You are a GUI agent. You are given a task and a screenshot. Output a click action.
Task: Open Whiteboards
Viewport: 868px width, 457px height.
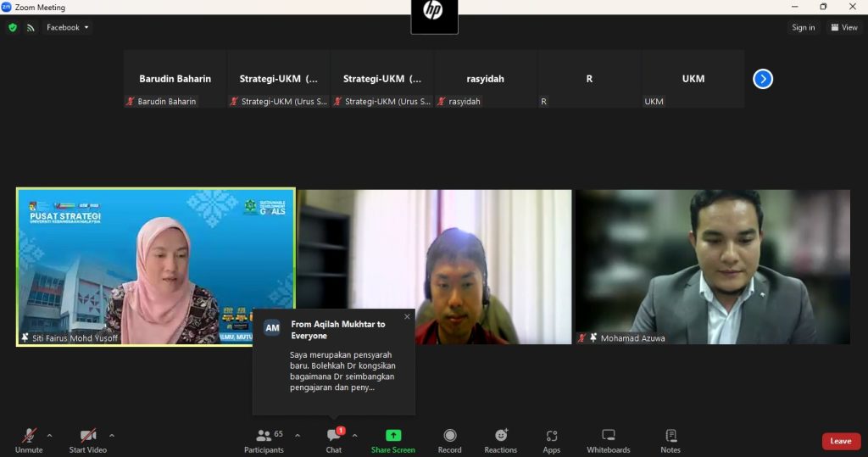[x=608, y=439]
